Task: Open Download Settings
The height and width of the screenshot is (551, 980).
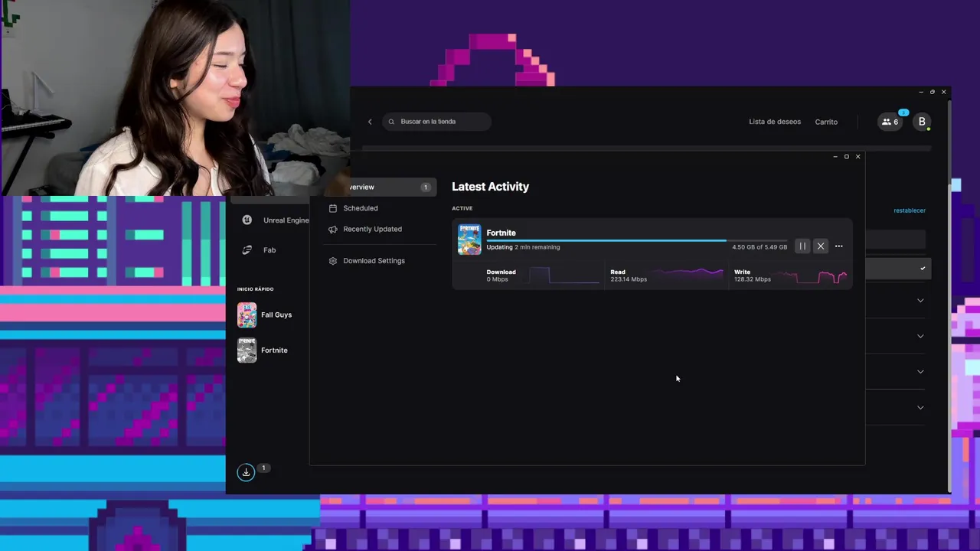Action: [378, 261]
